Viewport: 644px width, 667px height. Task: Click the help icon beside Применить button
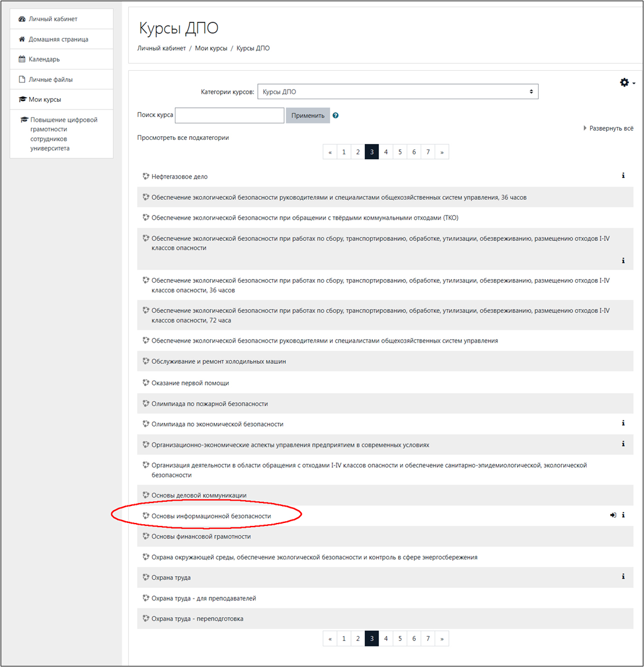tap(335, 116)
